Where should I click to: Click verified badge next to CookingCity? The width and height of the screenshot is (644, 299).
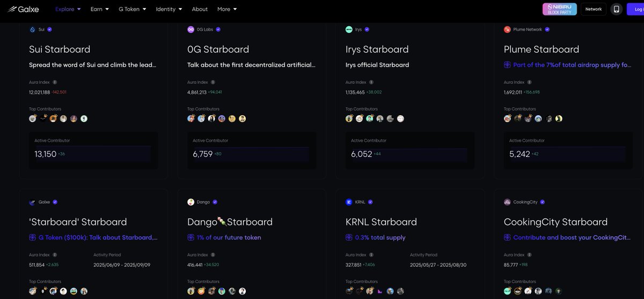click(x=543, y=202)
